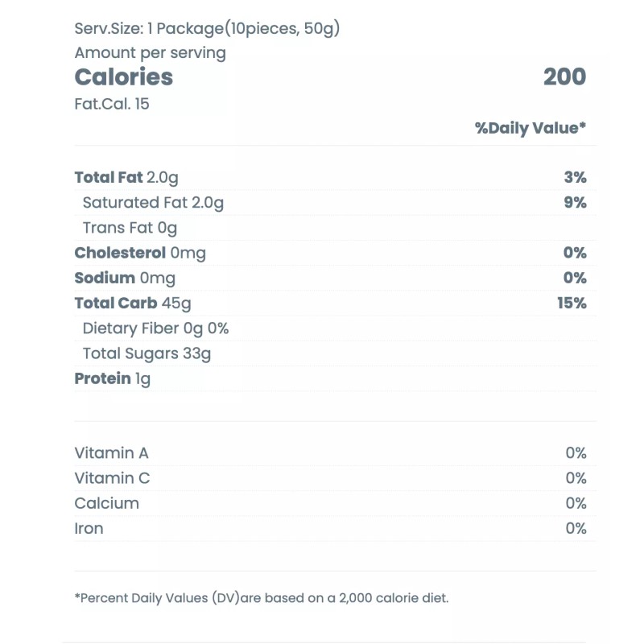
Task: Click the calorie value 200
Action: (x=564, y=77)
